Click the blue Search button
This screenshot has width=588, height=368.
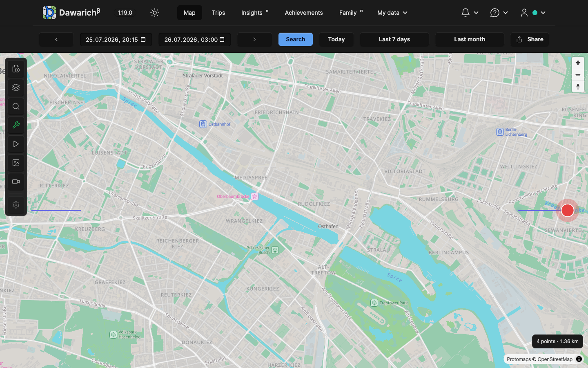pos(296,39)
